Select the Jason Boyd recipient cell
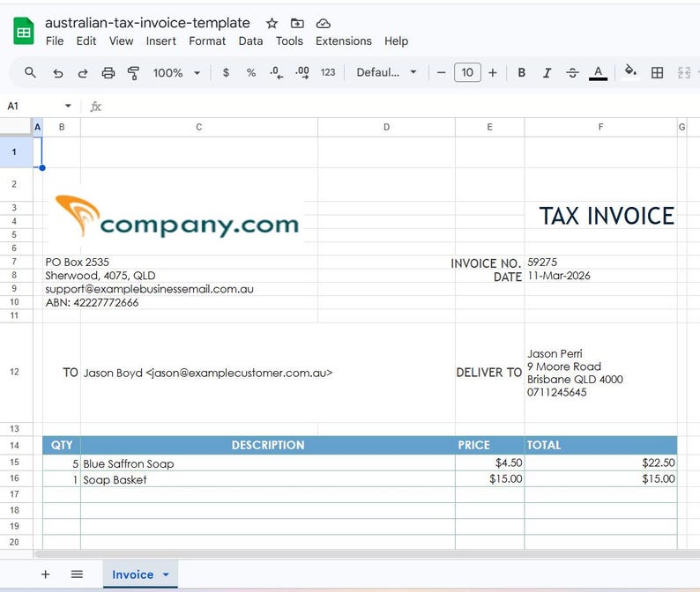Image resolution: width=700 pixels, height=592 pixels. [267, 373]
